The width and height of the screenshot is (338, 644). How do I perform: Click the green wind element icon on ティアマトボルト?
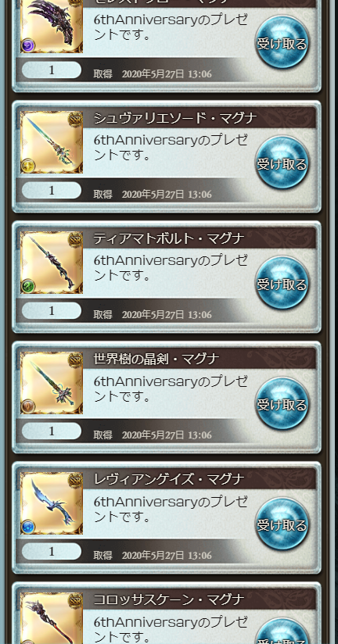28,286
